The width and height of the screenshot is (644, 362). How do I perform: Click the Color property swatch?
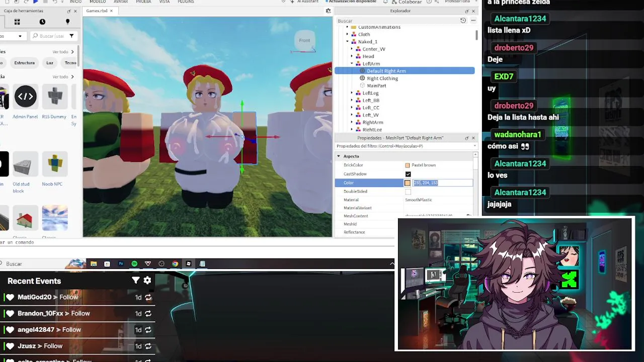pos(408,183)
